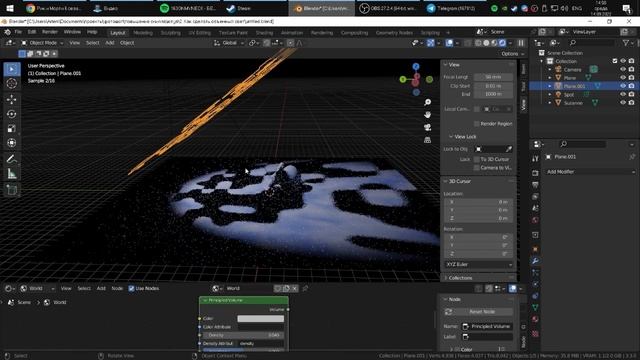Screen dimensions: 640x360
Task: Open the Edit menu
Action: (32, 32)
